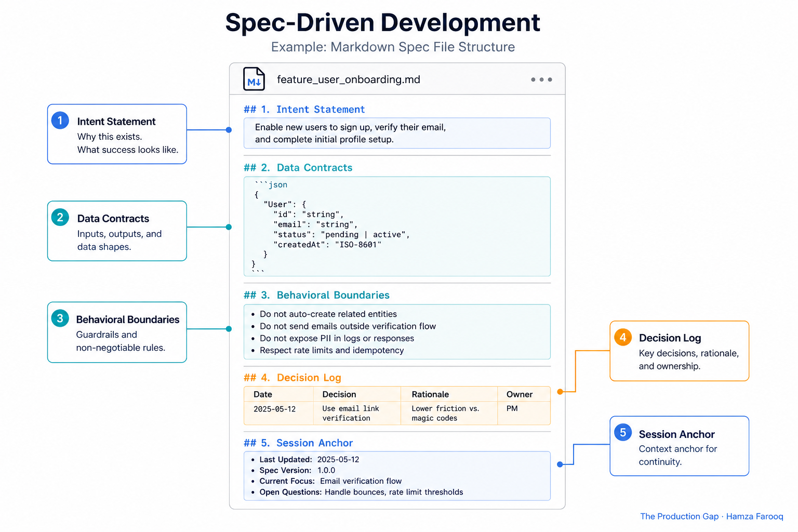798x532 pixels.
Task: Click the number 1 badge on Intent Statement card
Action: point(60,121)
